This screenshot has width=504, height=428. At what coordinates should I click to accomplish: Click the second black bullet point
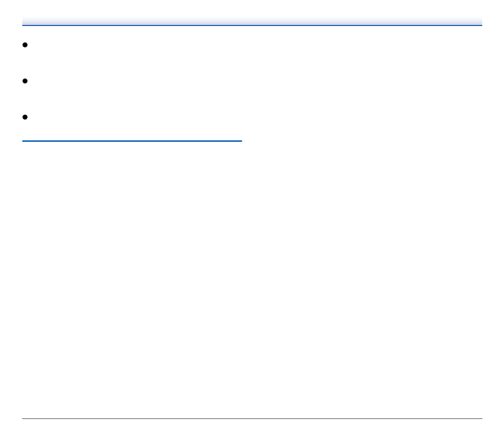(x=25, y=81)
